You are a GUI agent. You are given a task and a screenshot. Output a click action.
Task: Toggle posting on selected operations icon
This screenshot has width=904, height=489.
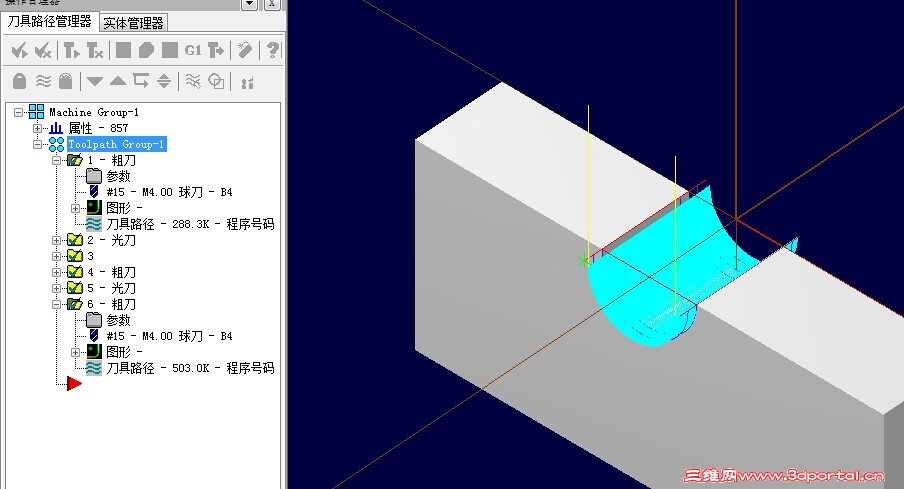pos(66,81)
